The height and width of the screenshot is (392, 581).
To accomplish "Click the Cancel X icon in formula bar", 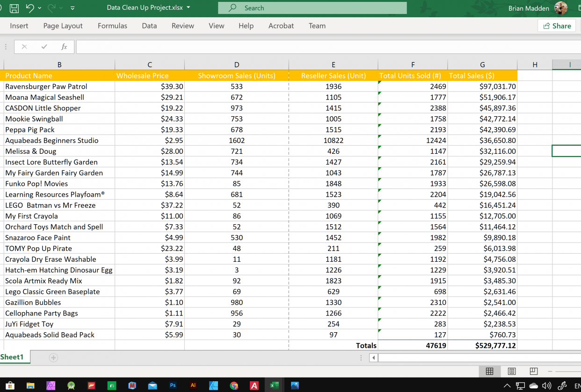I will tap(24, 47).
